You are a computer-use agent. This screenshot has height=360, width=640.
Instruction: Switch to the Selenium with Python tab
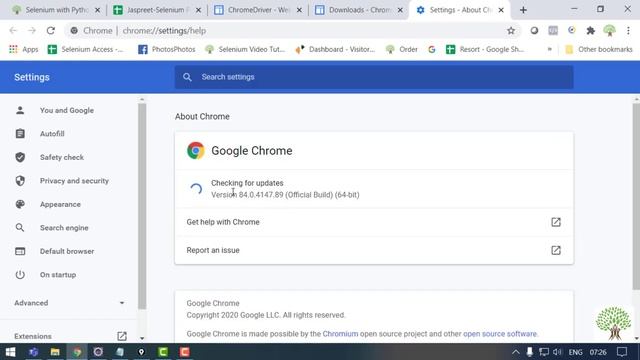(56, 10)
